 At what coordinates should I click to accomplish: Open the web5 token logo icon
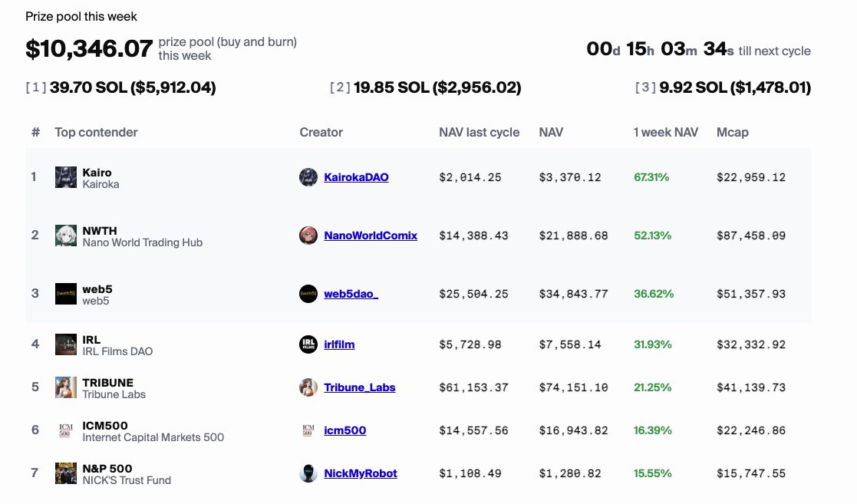point(65,294)
